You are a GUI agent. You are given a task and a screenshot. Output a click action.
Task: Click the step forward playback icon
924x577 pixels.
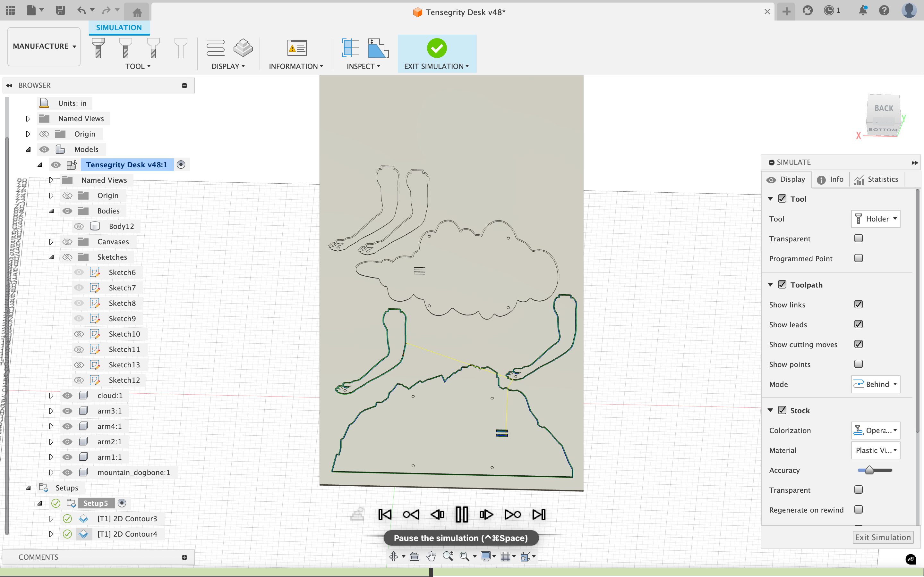pos(486,514)
